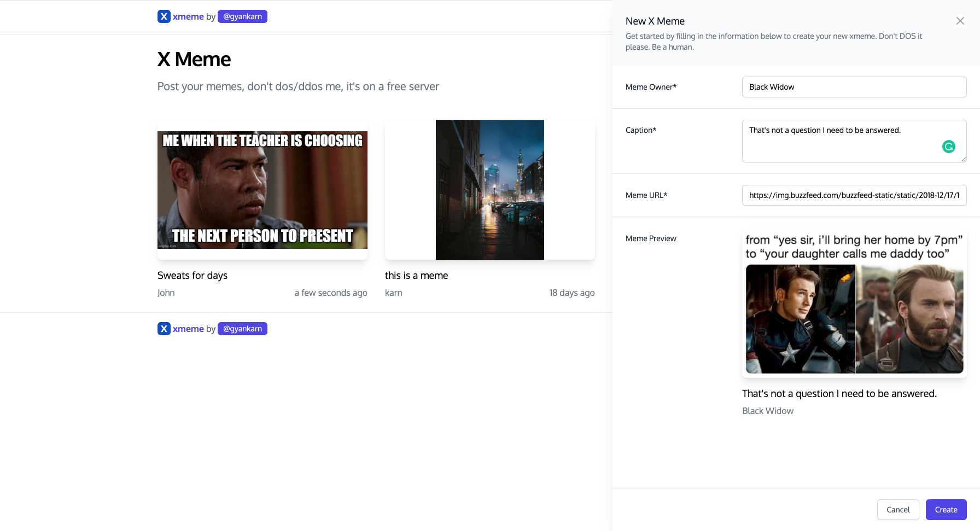The width and height of the screenshot is (980, 531).
Task: Click the Meme URL* label
Action: (x=646, y=195)
